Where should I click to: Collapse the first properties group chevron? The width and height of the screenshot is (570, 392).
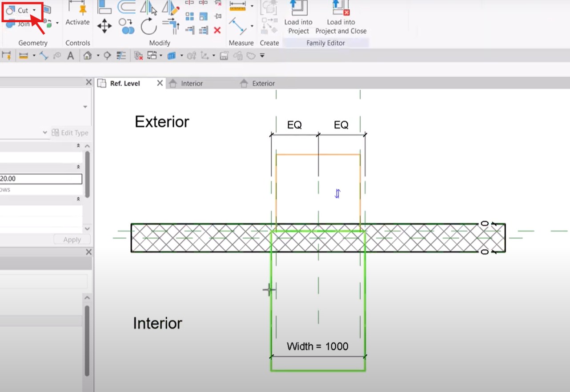[x=78, y=146]
